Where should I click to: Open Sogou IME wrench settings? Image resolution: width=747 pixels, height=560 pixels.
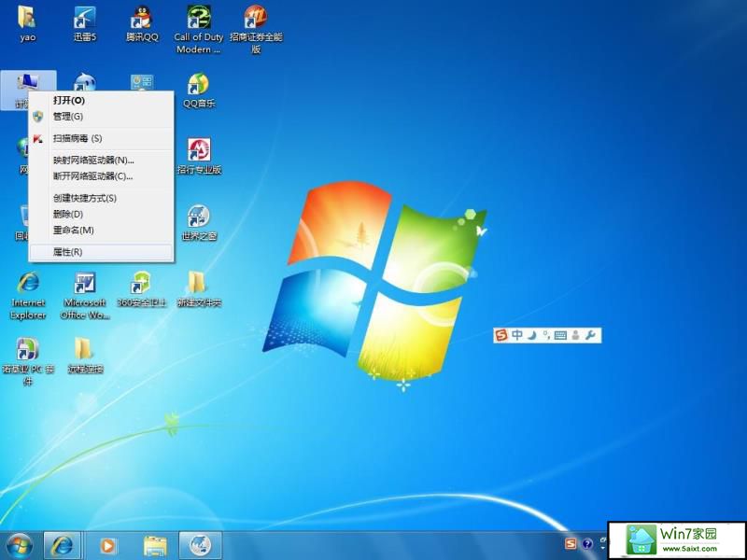point(591,335)
